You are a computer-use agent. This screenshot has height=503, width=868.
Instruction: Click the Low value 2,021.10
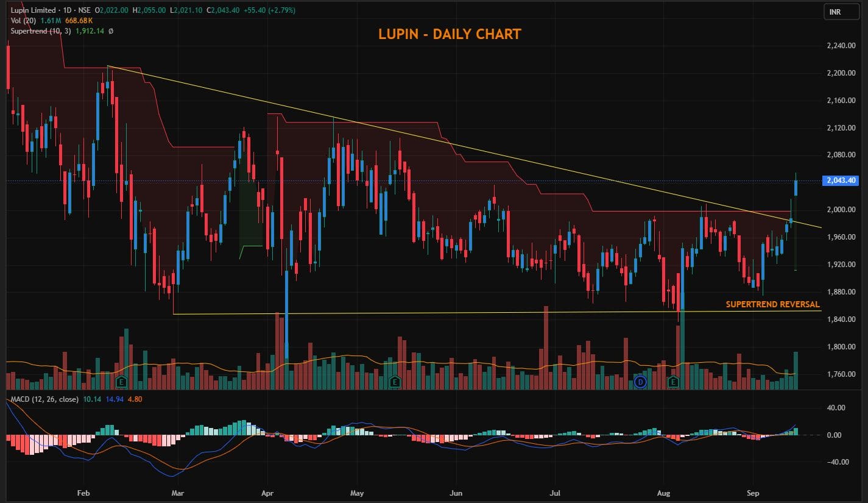(188, 10)
